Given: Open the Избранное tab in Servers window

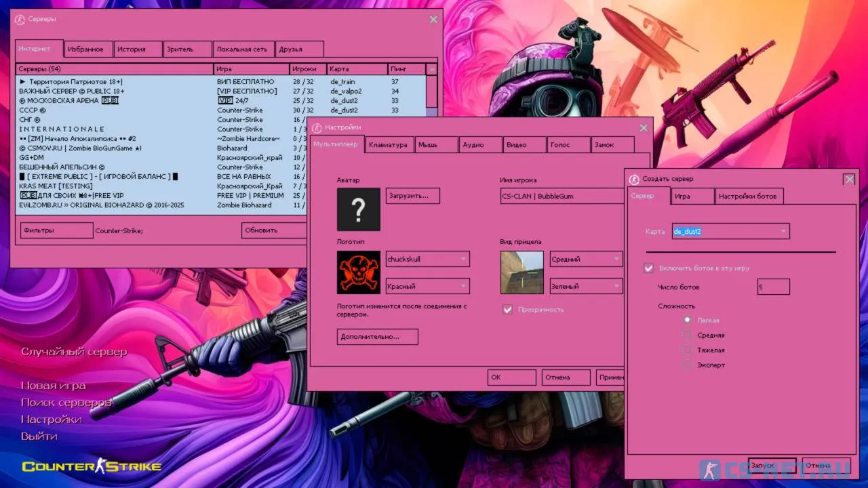Looking at the screenshot, I should click(x=88, y=49).
